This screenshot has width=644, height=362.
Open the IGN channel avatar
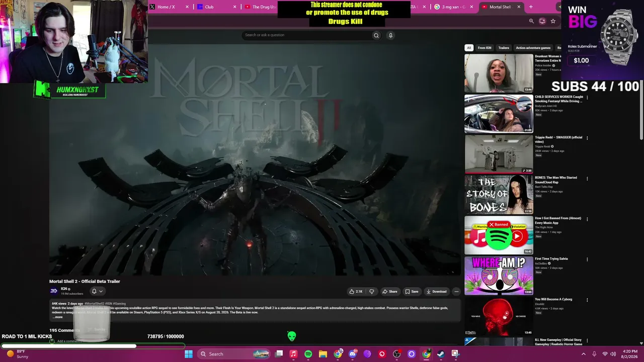click(54, 291)
